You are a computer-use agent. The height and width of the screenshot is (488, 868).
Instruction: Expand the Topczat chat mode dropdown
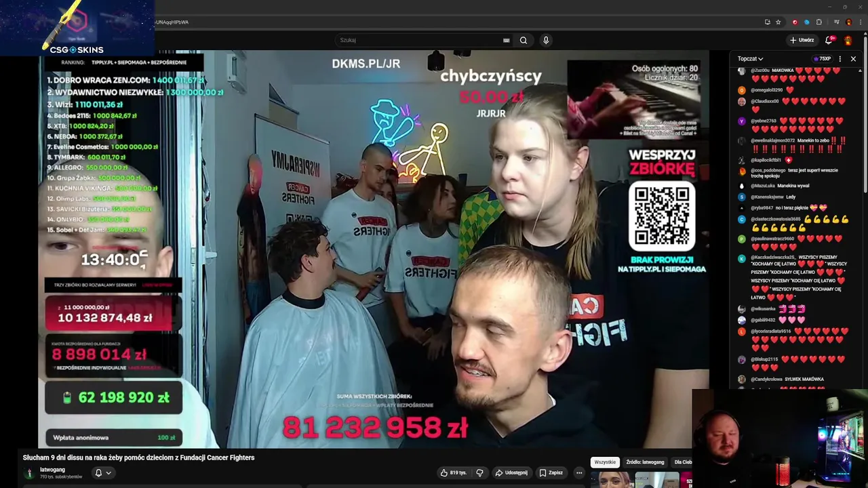point(751,59)
